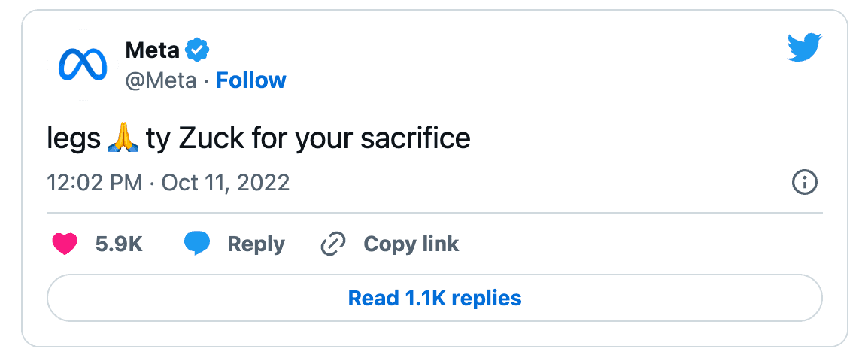Click the @Meta handle
Image resolution: width=868 pixels, height=358 pixels.
tap(159, 80)
